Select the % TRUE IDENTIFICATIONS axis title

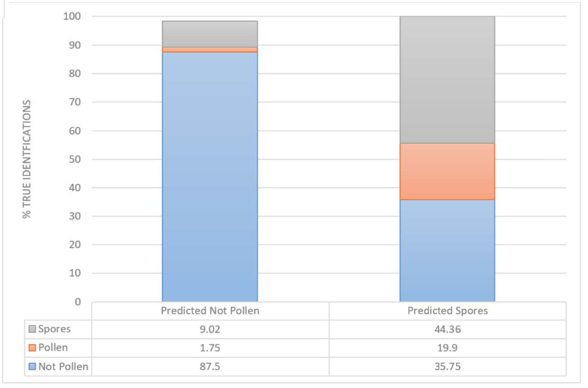pos(27,159)
